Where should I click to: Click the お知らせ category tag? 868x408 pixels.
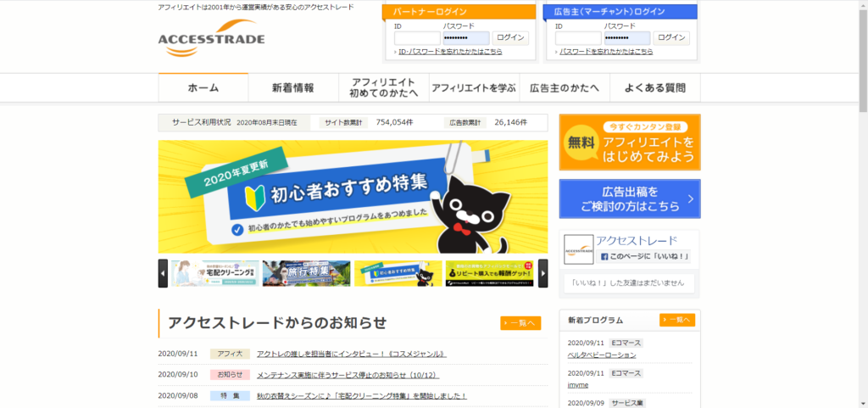[230, 375]
